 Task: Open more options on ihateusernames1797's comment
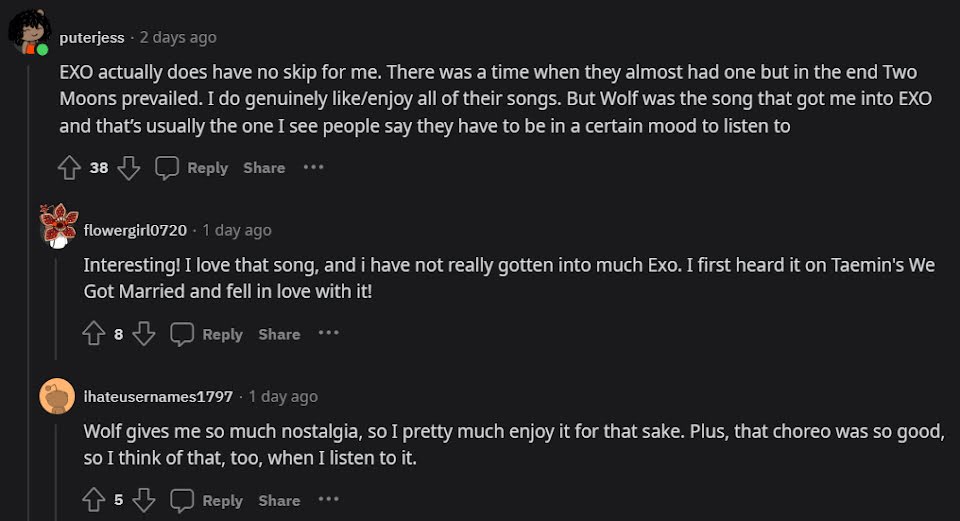click(x=329, y=499)
